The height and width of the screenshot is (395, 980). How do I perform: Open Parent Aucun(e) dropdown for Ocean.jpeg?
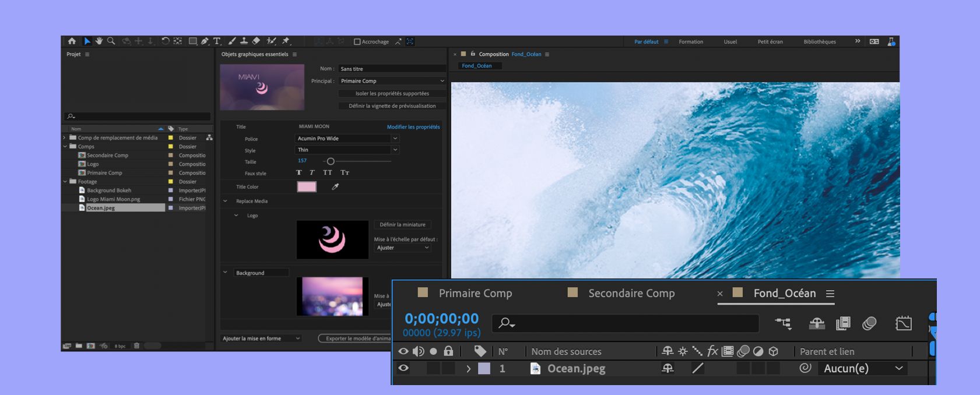(x=863, y=368)
